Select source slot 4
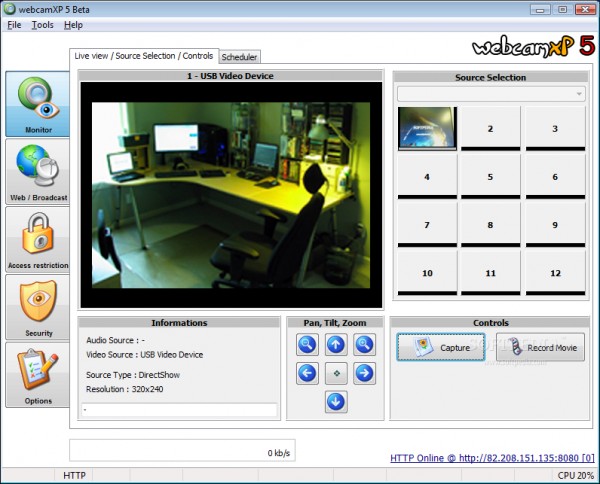The width and height of the screenshot is (600, 484). tap(427, 176)
